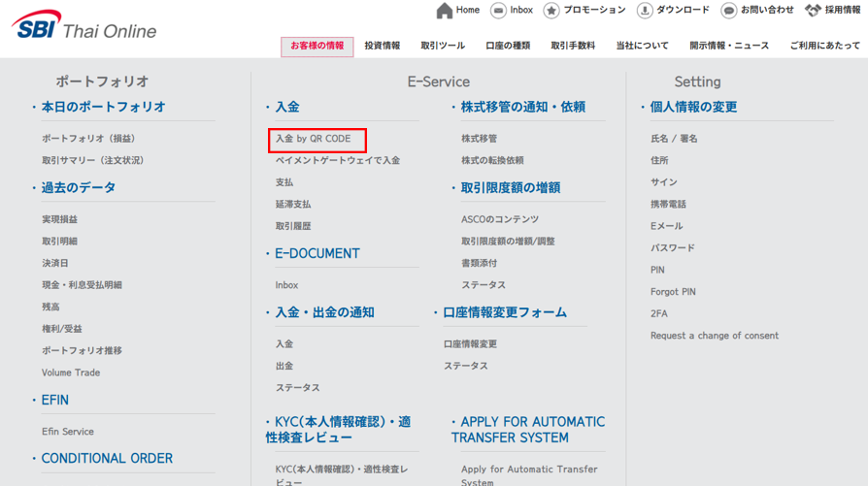Click the 支払 link

pyautogui.click(x=284, y=182)
